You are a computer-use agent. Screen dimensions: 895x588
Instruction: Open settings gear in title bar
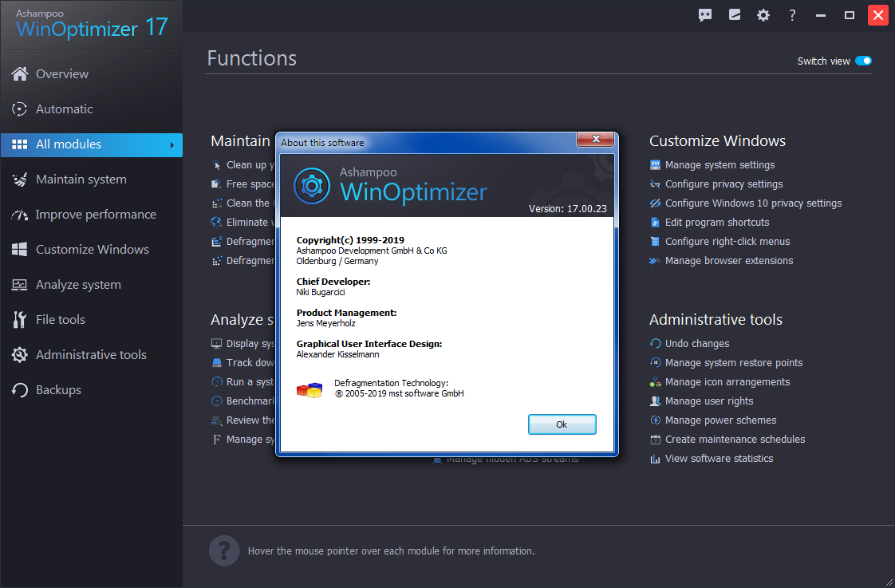point(763,15)
